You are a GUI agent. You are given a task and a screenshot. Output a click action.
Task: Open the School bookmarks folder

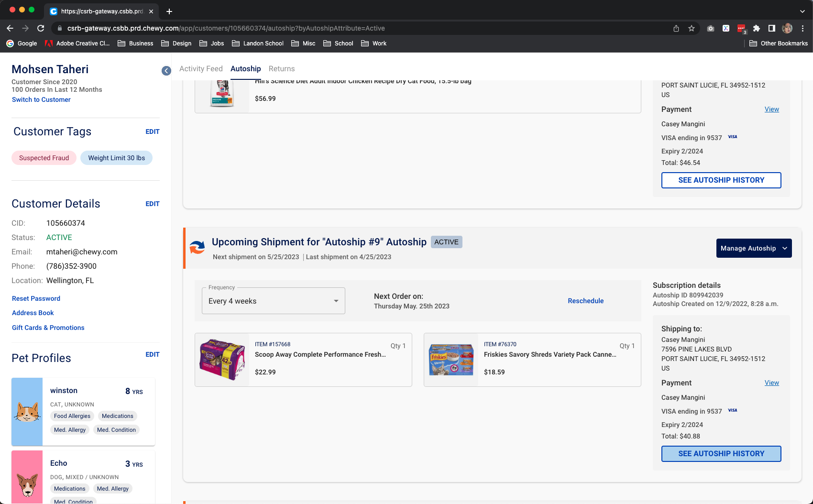338,43
